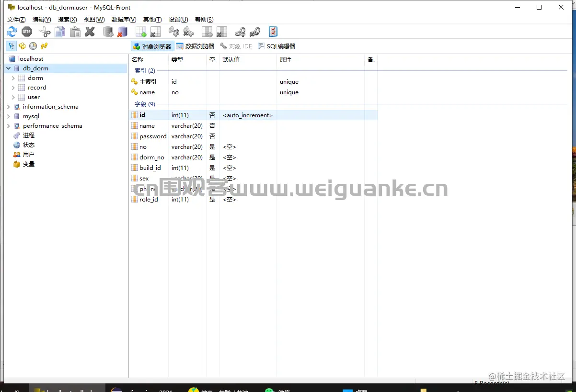
Task: Open the 编辑(Y) menu
Action: click(x=42, y=20)
